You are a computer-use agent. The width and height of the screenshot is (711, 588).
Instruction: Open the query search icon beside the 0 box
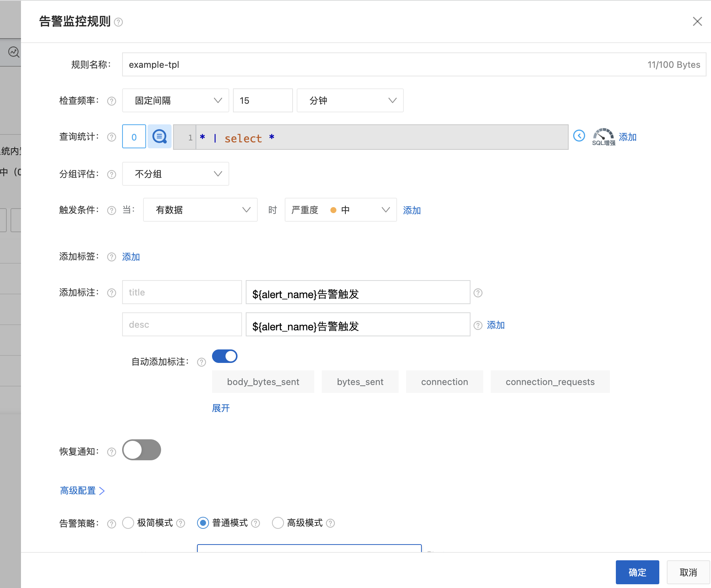160,136
